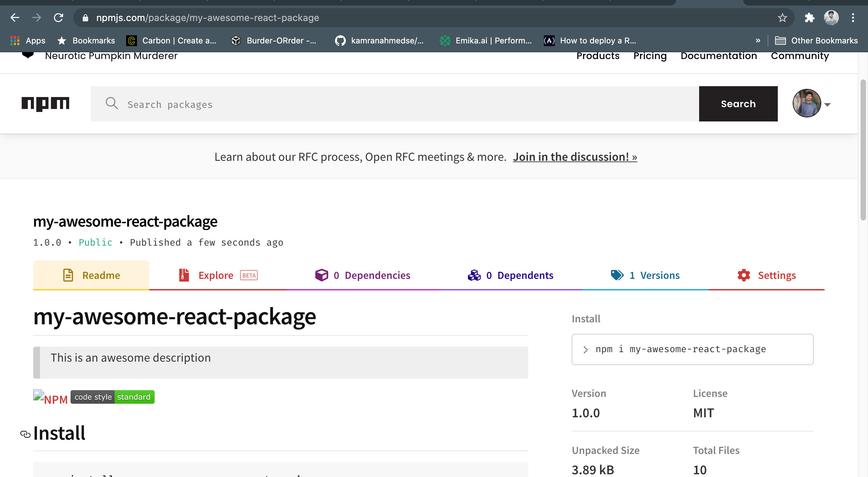Click Join in the discussion link

tap(575, 157)
